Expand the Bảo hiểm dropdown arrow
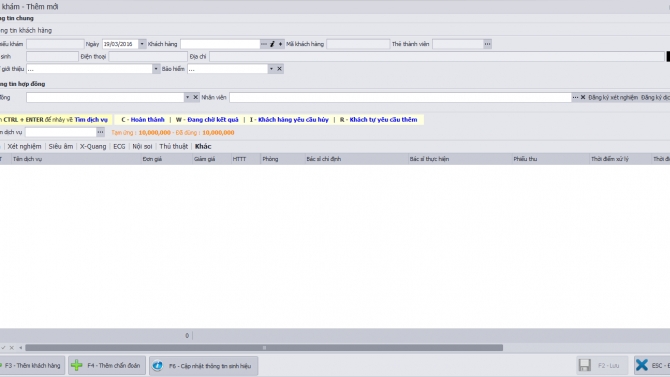Screen dimensions: 670x377 point(271,69)
